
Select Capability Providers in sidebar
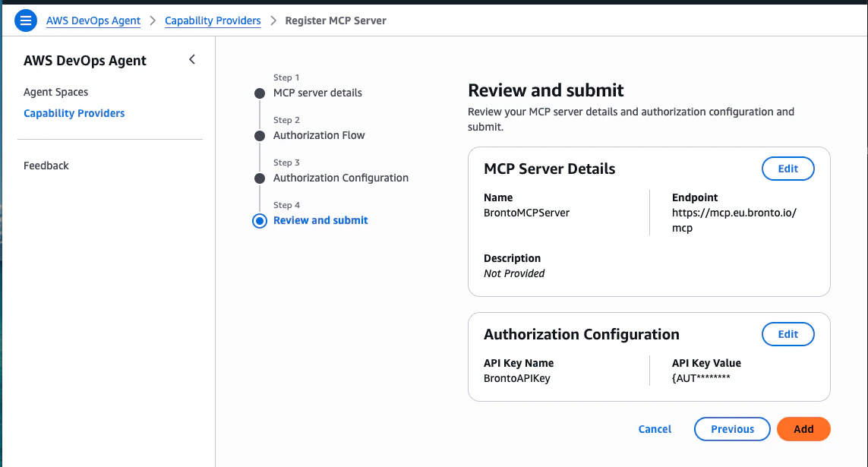click(74, 113)
